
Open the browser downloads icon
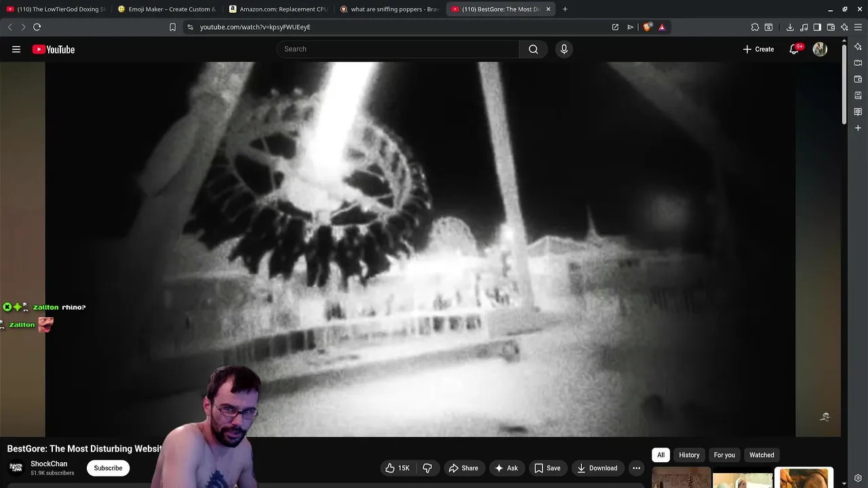[790, 27]
